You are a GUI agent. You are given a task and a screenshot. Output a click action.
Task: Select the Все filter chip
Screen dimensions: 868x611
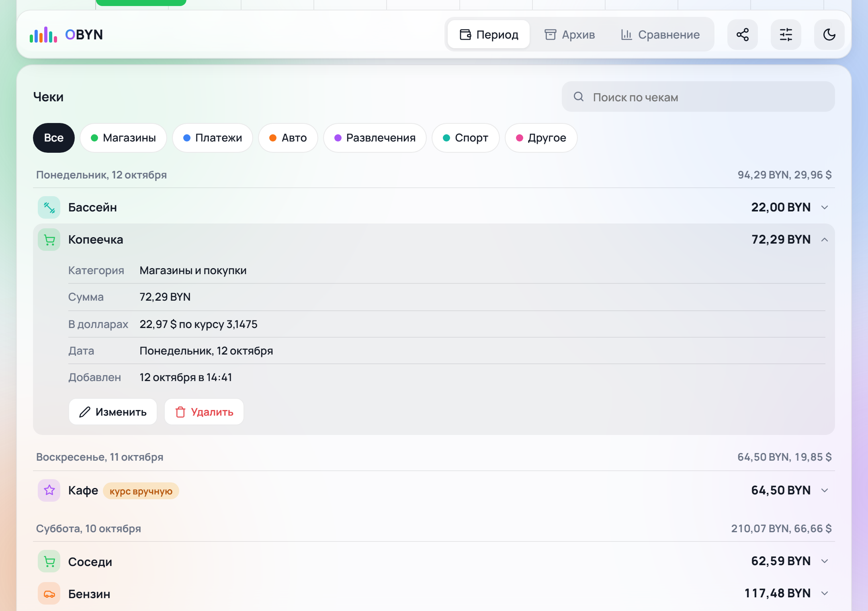point(54,138)
